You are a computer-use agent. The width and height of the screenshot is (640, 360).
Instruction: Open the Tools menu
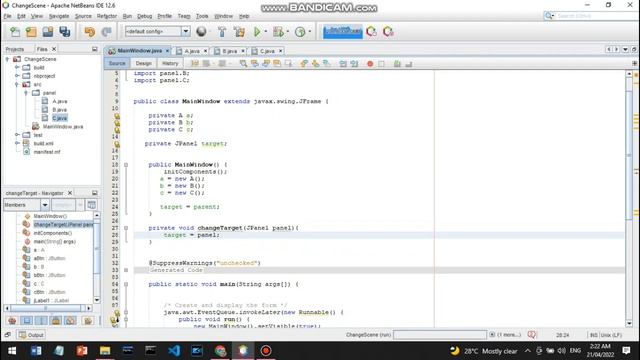202,16
